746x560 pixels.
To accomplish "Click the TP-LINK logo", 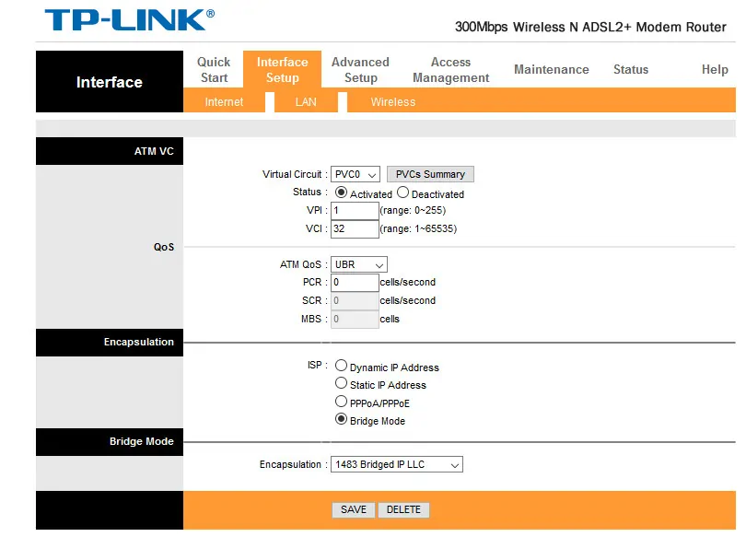I will pyautogui.click(x=130, y=20).
